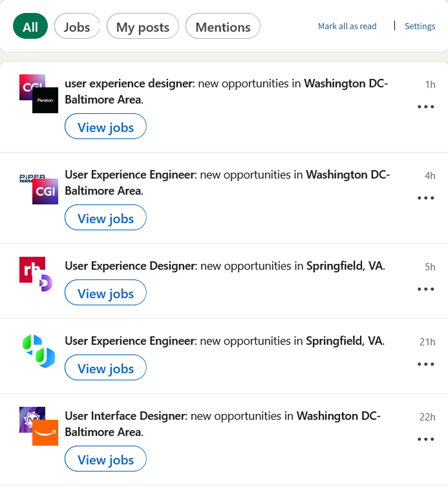Open three-dot menu for the 1h notification
Viewport: 448px width, 489px height.
pyautogui.click(x=425, y=107)
